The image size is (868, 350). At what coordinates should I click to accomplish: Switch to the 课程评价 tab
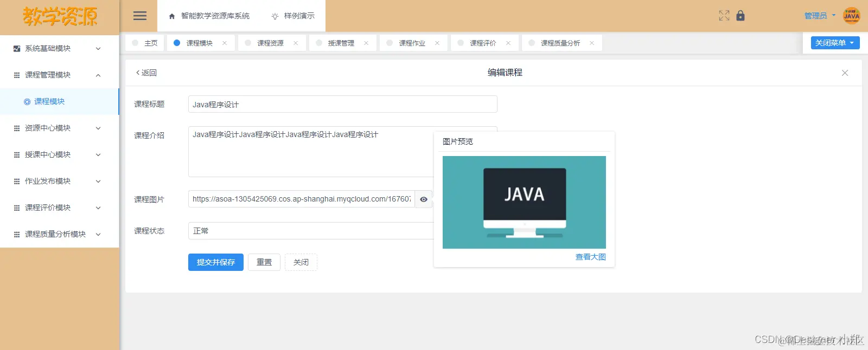(x=484, y=43)
